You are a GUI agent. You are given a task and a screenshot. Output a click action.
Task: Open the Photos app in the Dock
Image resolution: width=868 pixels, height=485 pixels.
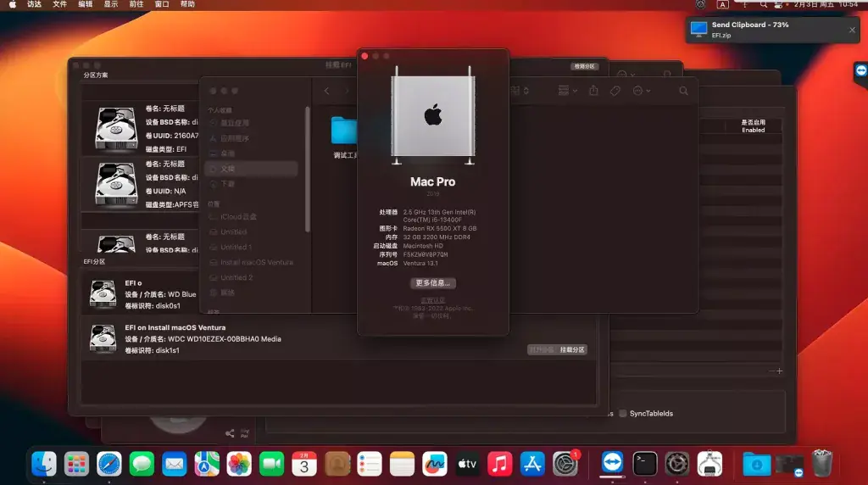(x=239, y=464)
